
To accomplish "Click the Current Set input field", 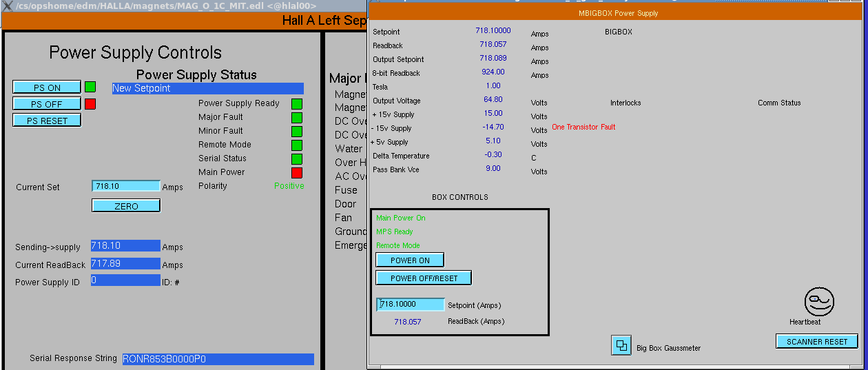I will [126, 186].
